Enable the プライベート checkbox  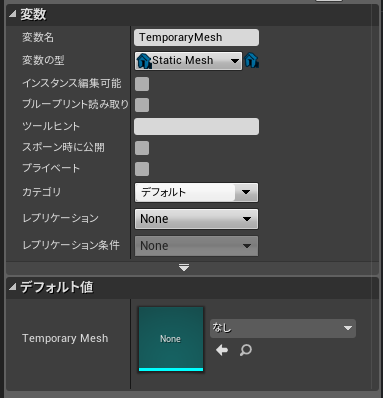click(x=142, y=169)
